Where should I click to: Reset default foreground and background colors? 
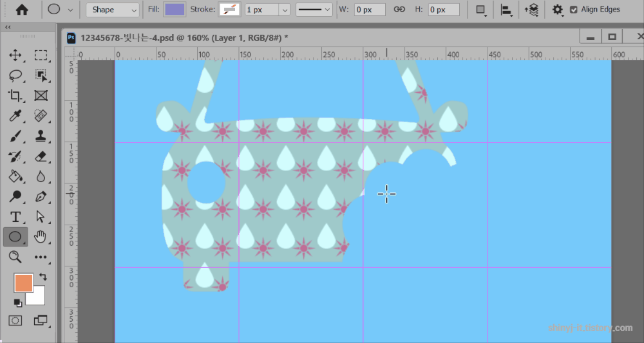point(17,303)
